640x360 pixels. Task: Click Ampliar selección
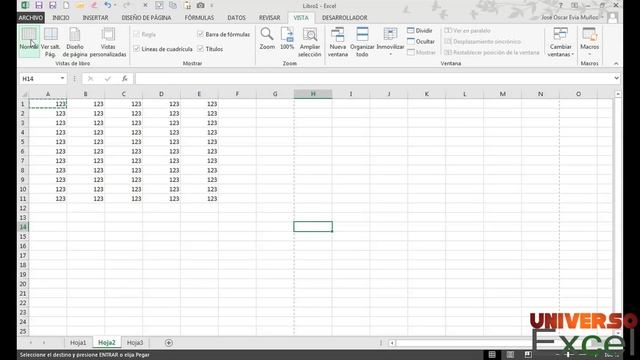310,42
